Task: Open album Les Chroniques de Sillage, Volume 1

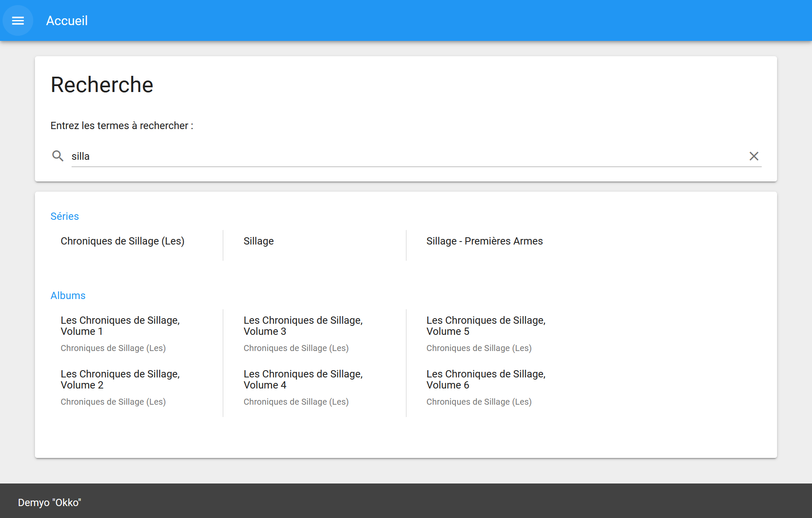Action: (x=120, y=326)
